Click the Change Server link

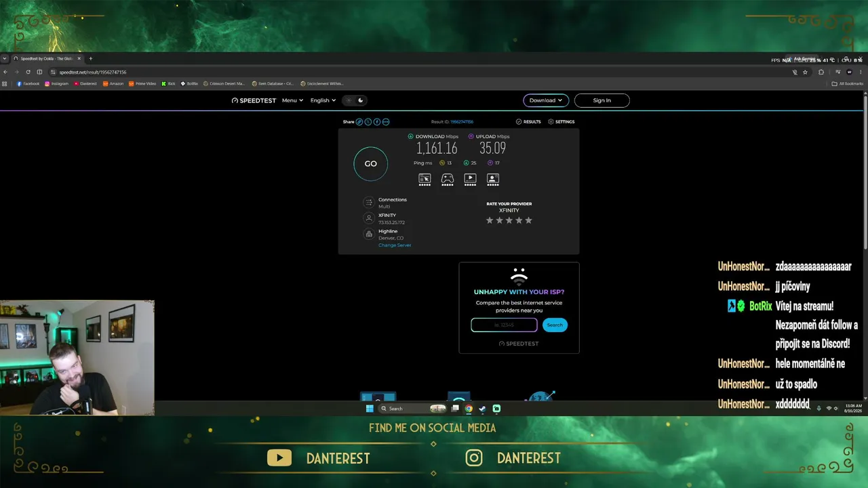(x=395, y=245)
